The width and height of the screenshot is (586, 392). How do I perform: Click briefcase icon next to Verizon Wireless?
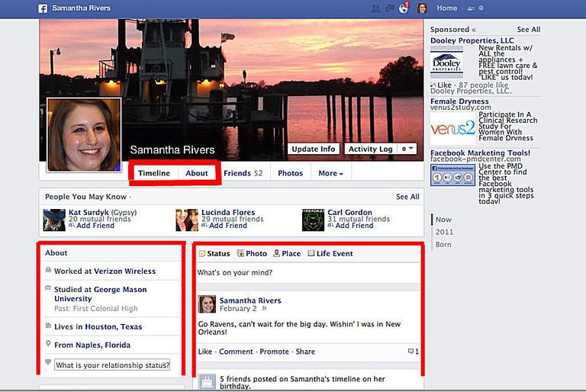[48, 270]
